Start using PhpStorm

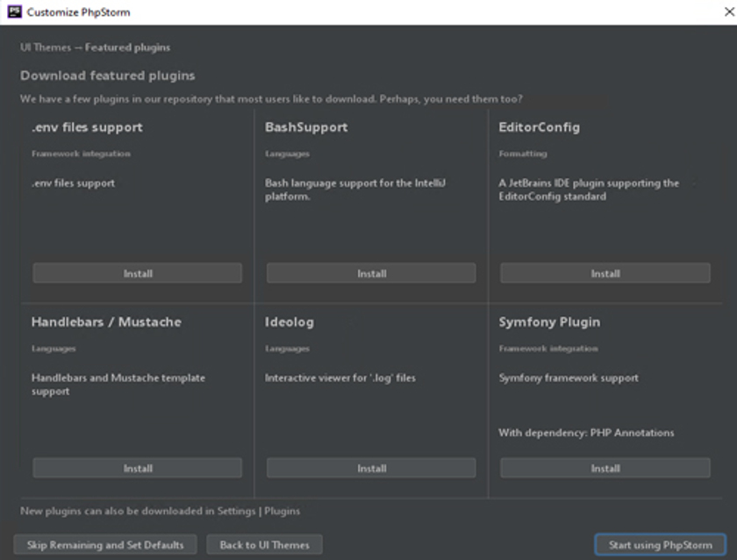(661, 544)
